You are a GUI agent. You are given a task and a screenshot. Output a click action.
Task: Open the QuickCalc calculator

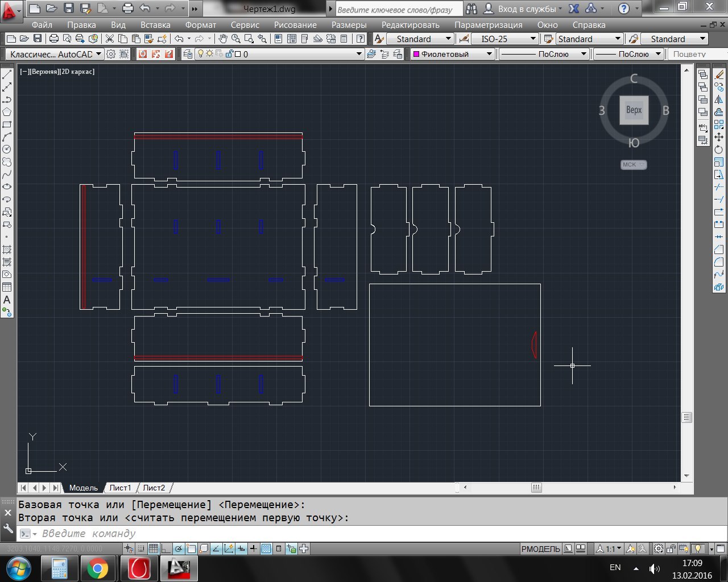[x=344, y=39]
